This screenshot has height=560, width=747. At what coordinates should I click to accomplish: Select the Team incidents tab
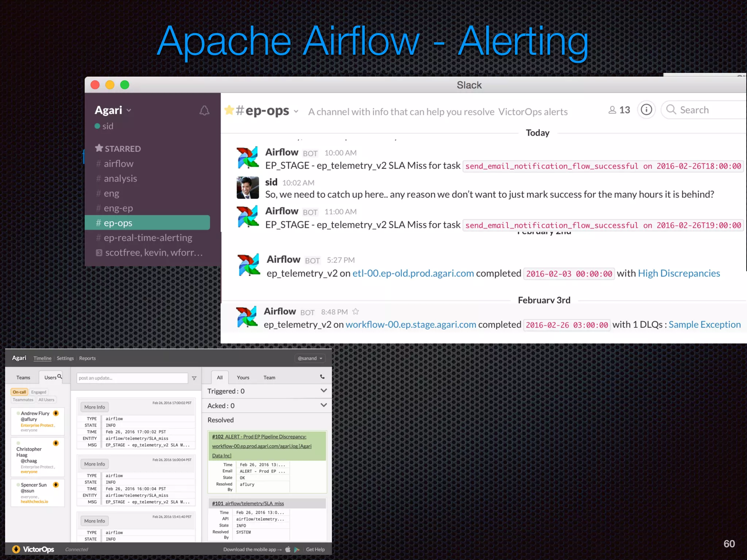[x=269, y=377]
